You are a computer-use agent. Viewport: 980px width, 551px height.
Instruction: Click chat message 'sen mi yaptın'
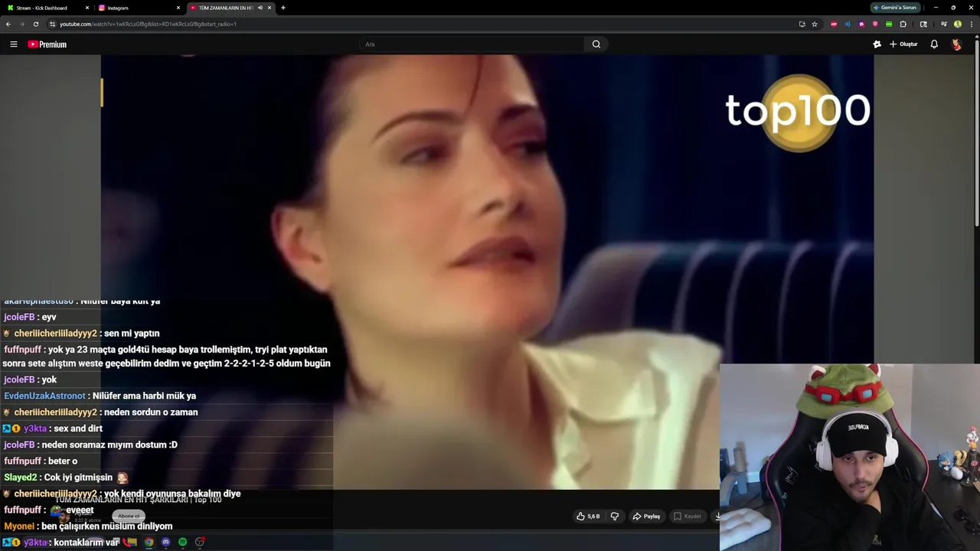[x=132, y=334]
